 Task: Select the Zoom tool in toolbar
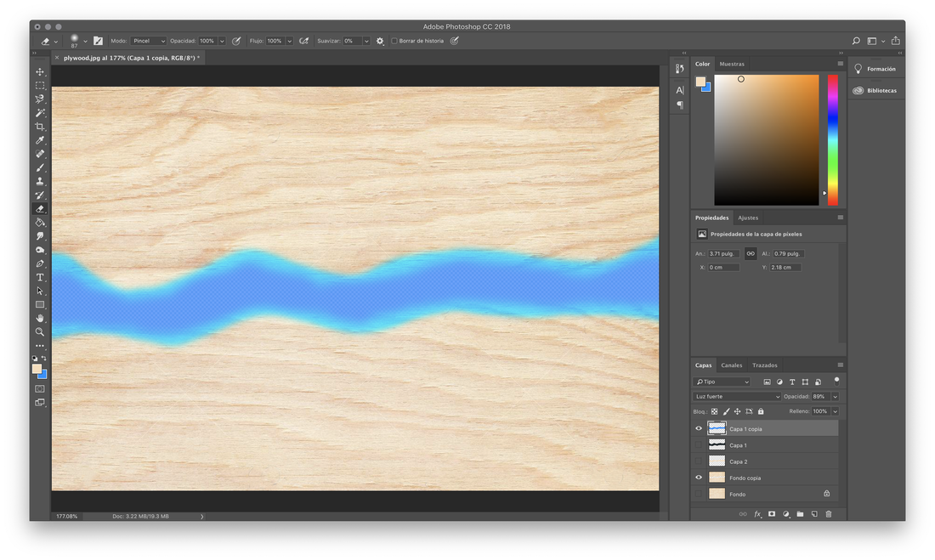point(40,332)
